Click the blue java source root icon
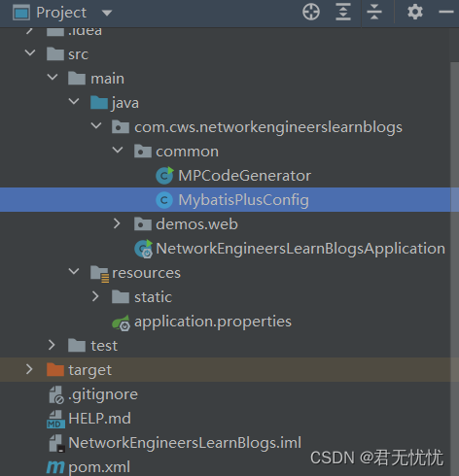This screenshot has height=476, width=459. point(99,102)
